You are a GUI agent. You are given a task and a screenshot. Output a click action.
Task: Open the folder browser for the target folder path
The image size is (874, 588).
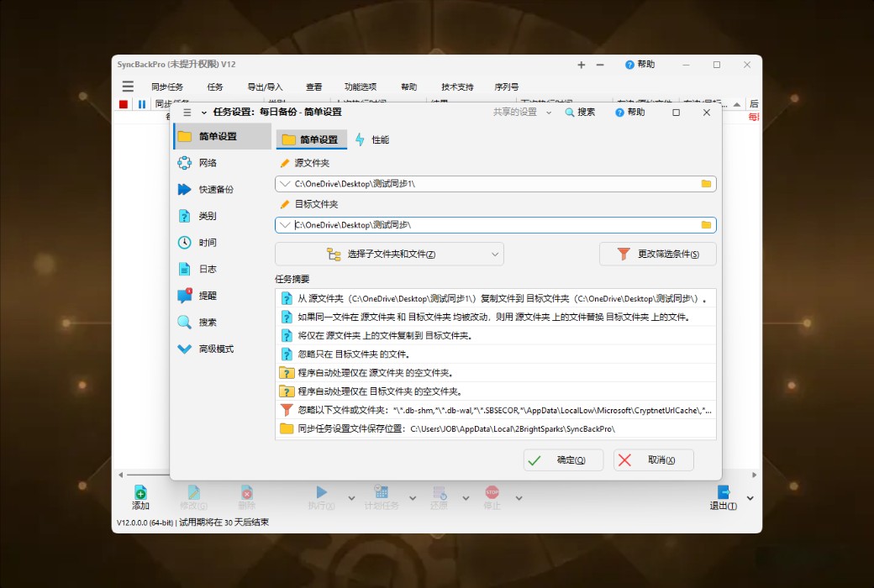(707, 224)
